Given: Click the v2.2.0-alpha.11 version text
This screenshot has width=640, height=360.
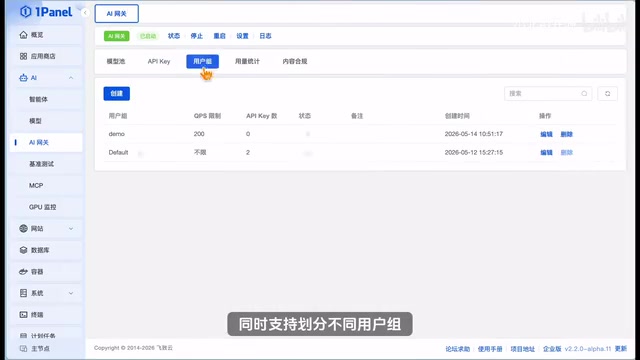Looking at the screenshot, I should (x=588, y=349).
